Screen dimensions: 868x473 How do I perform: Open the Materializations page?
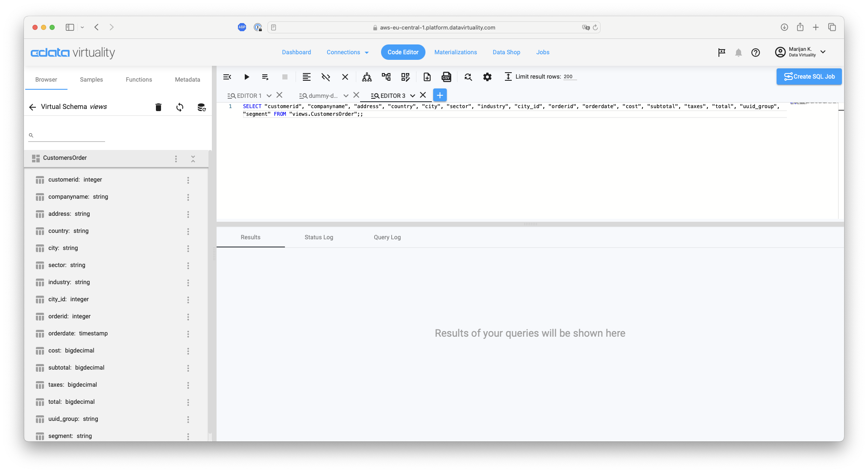pos(455,52)
